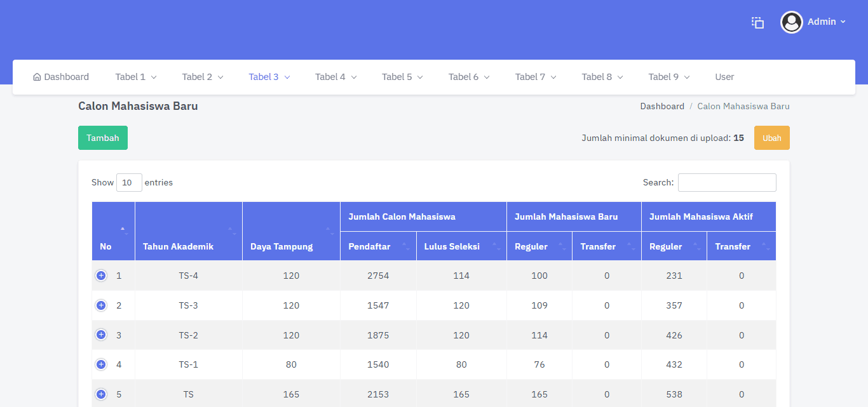Follow the Dashboard breadcrumb link
868x407 pixels.
(x=662, y=106)
